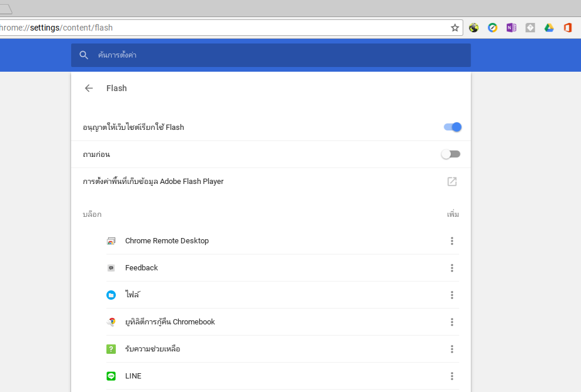
Task: Open more actions for Chrome Remote Desktop
Action: coord(452,241)
